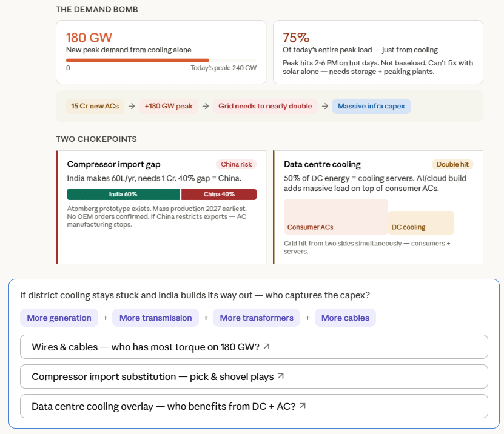Click the 180 GW orange progress bar
The width and height of the screenshot is (504, 434).
click(x=138, y=61)
